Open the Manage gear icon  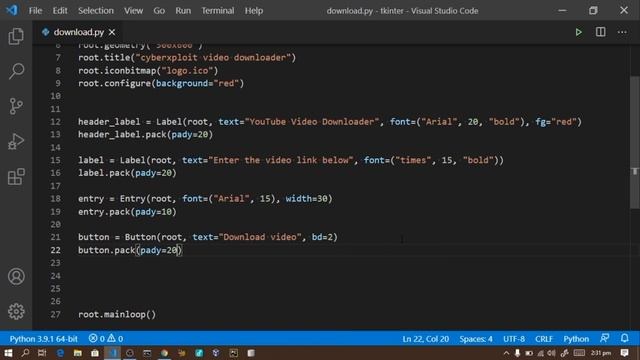(16, 311)
